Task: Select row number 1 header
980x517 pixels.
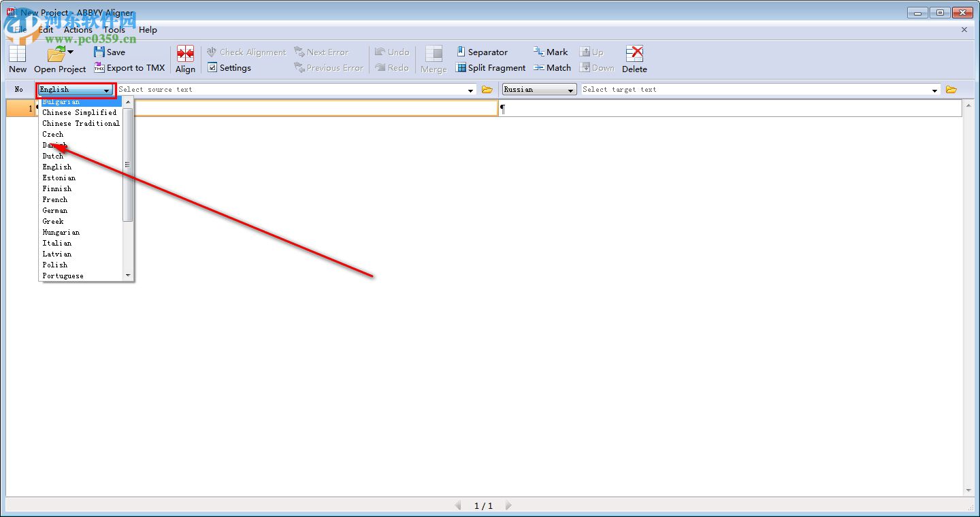Action: pyautogui.click(x=20, y=108)
